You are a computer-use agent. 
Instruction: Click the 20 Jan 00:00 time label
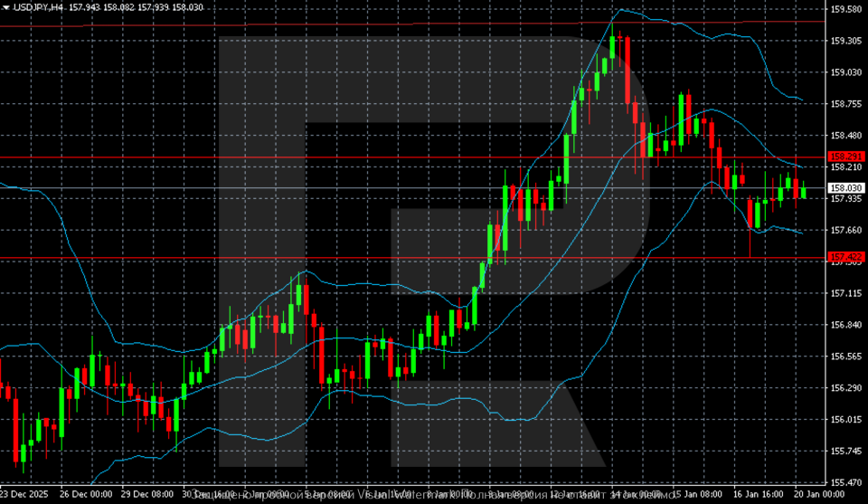[818, 495]
